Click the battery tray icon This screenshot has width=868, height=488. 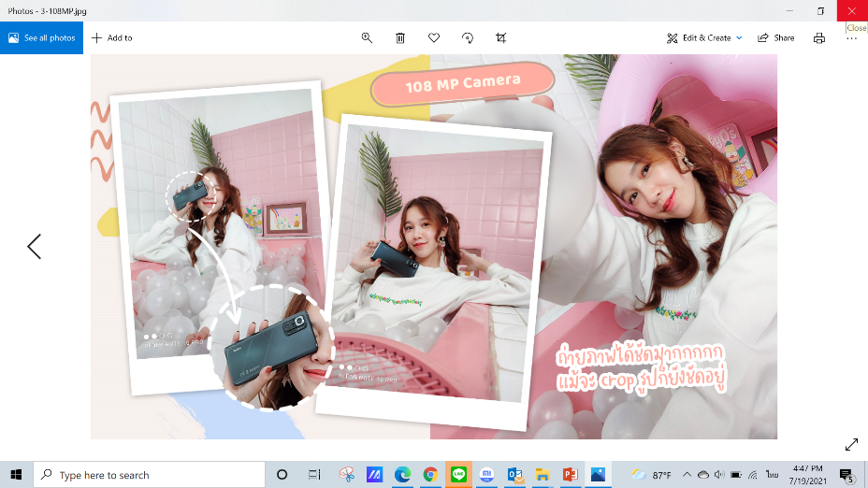tap(736, 475)
